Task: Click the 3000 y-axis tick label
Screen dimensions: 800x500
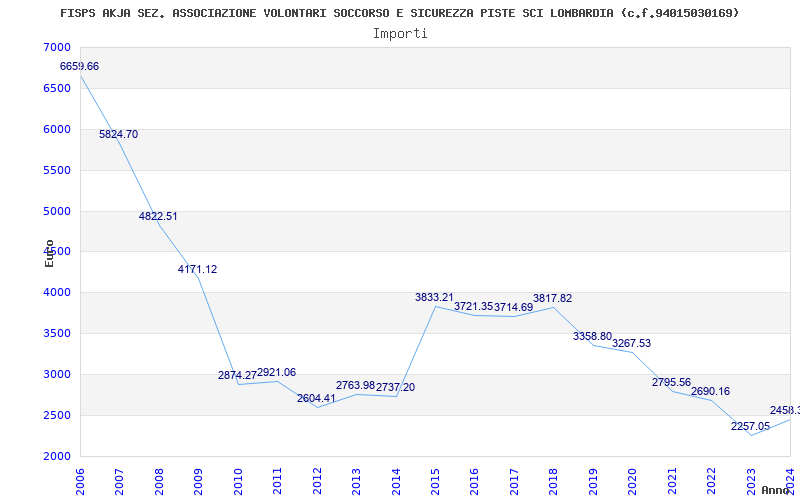Action: (x=57, y=374)
